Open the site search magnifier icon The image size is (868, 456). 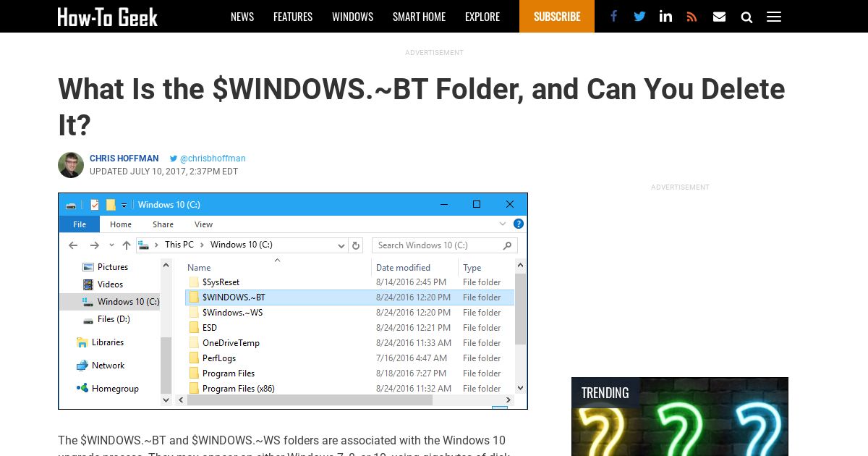746,17
